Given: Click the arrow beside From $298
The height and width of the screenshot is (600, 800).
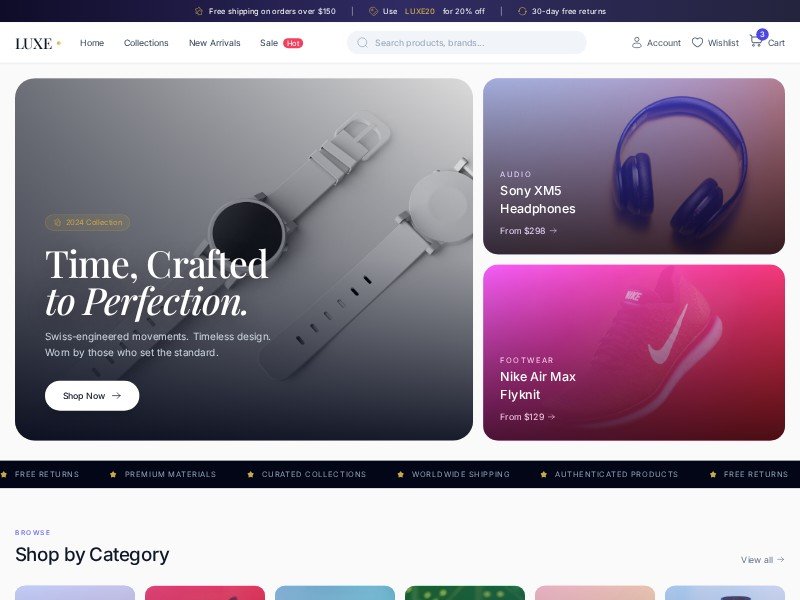Looking at the screenshot, I should [553, 231].
